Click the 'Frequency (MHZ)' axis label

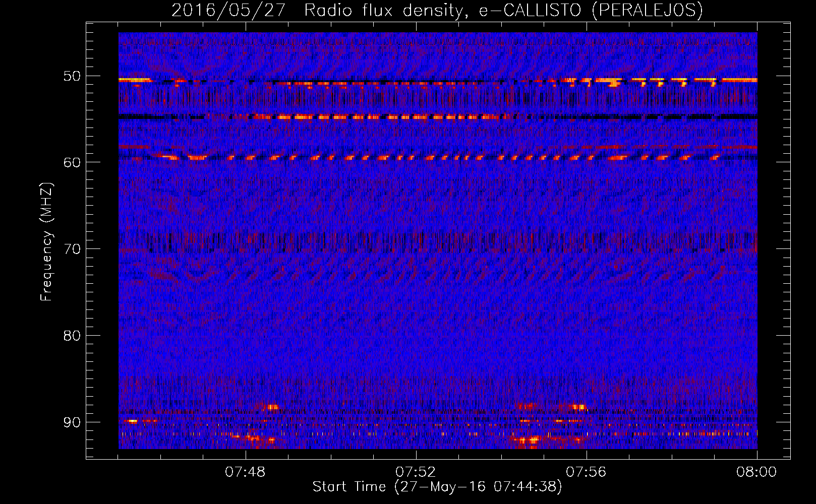click(46, 242)
